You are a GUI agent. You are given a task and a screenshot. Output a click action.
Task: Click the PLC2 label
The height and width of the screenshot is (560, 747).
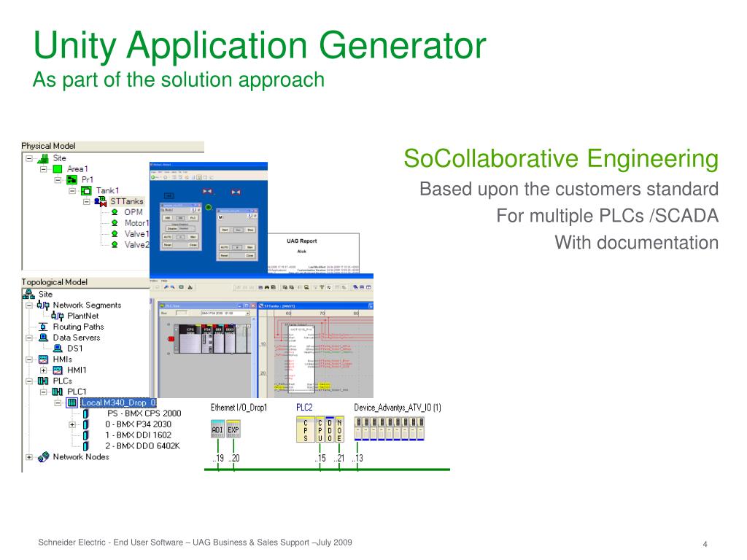coord(304,408)
